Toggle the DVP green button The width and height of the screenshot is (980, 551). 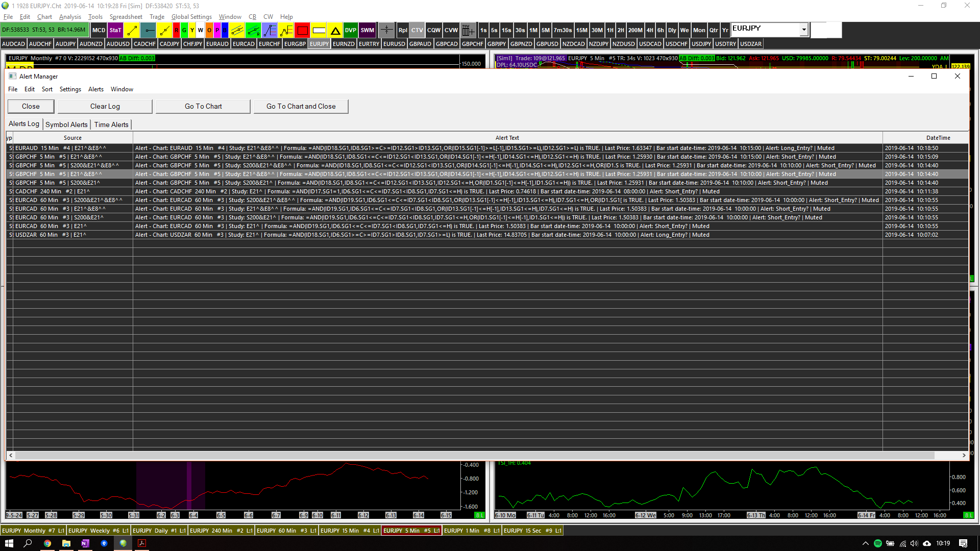[350, 30]
